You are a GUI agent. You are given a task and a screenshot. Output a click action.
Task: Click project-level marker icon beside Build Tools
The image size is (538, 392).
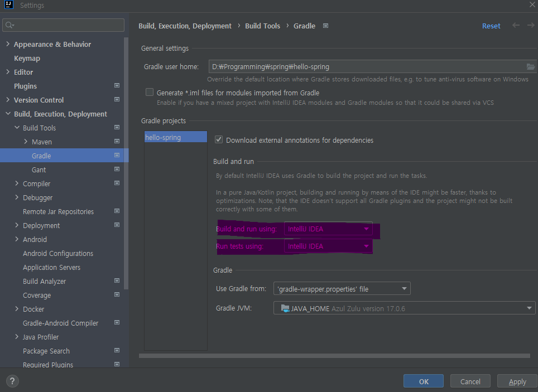(117, 127)
